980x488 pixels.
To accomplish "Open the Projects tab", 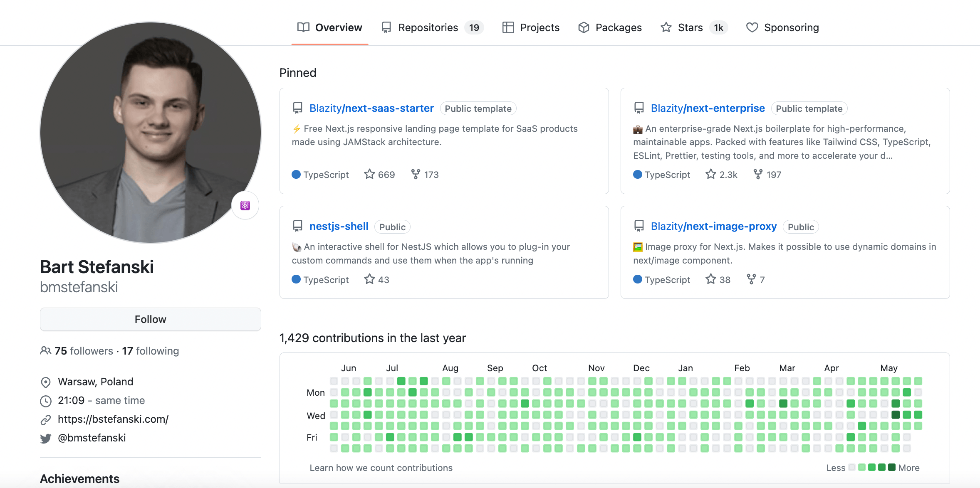I will pyautogui.click(x=539, y=27).
